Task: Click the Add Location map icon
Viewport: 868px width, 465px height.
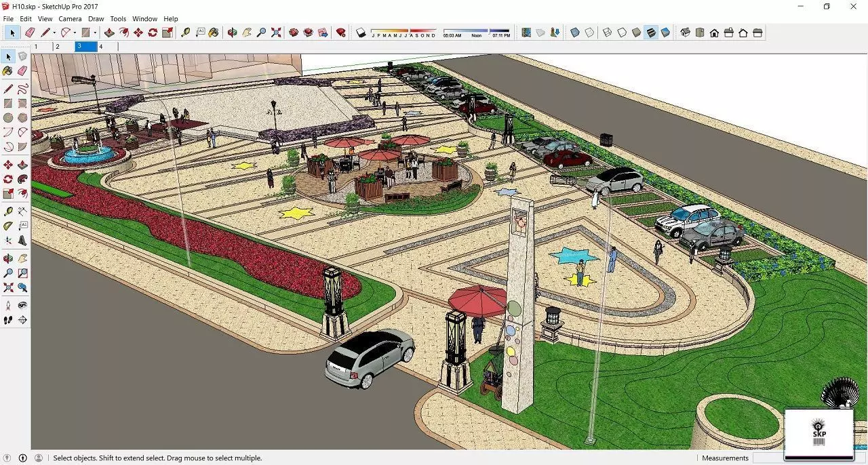Action: tap(526, 33)
